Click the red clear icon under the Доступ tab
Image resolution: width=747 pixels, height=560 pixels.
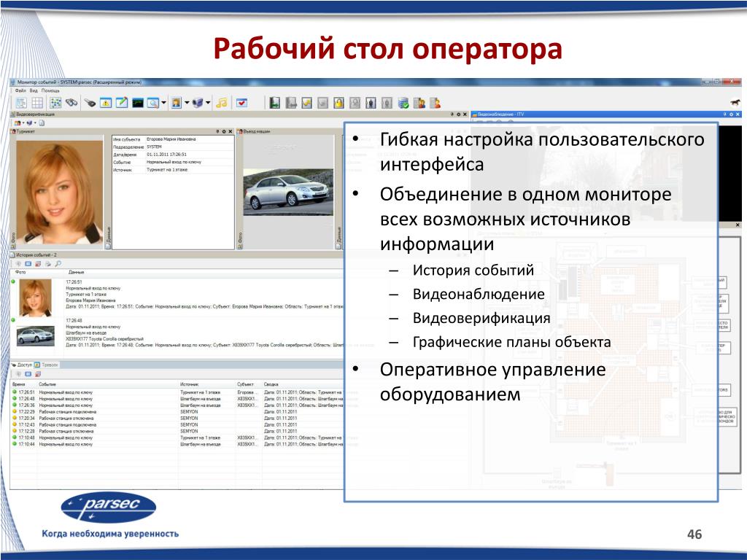[38, 374]
